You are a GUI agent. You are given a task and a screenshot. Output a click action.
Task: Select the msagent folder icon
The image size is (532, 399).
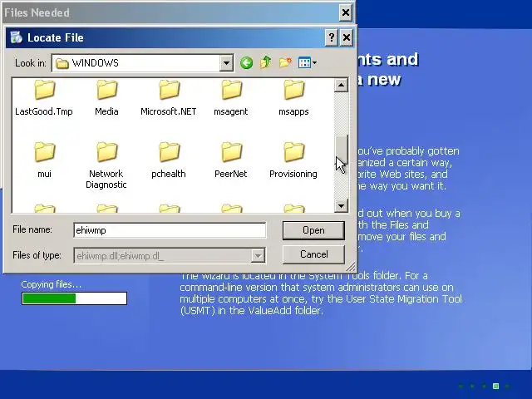(231, 90)
